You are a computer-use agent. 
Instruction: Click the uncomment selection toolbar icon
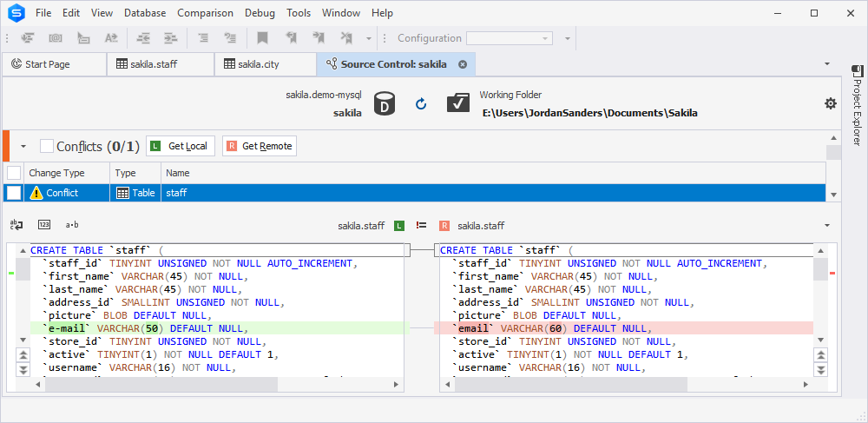[x=230, y=37]
